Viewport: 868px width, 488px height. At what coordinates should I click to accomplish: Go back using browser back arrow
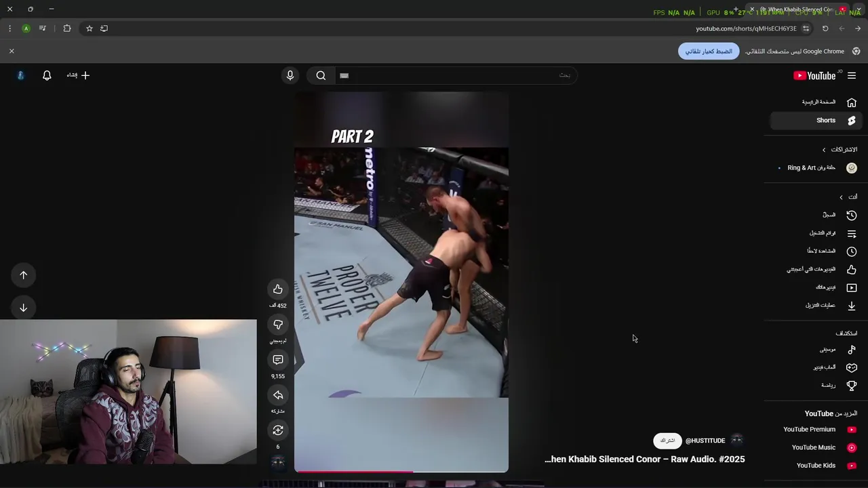pos(857,28)
